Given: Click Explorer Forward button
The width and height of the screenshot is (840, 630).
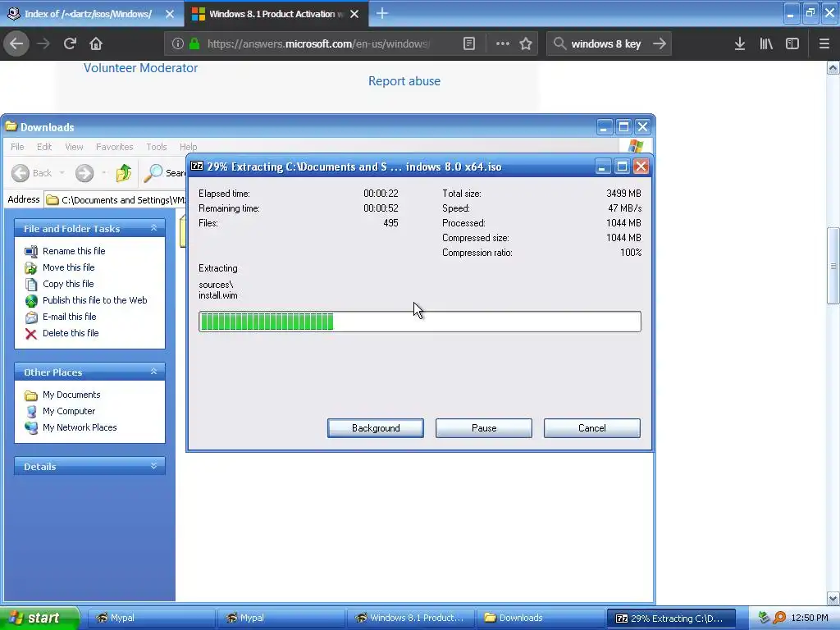Looking at the screenshot, I should [x=84, y=173].
